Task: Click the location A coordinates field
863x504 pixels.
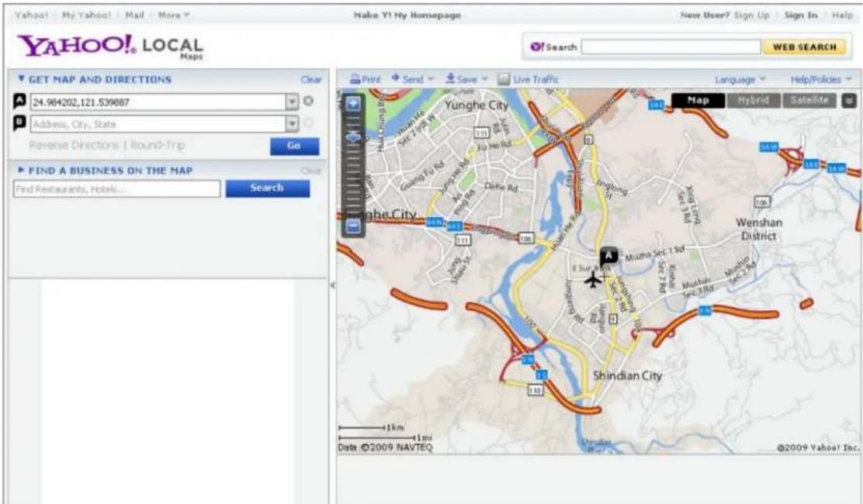Action: (158, 102)
